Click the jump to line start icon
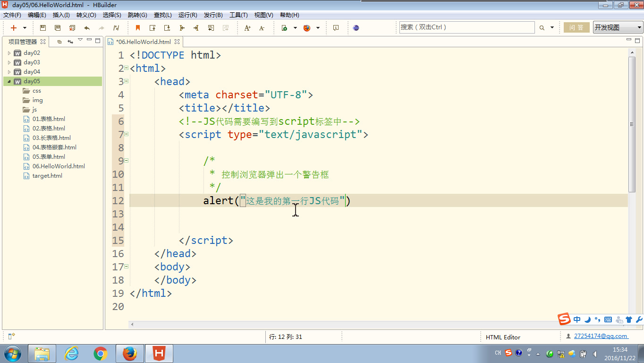 [x=182, y=28]
